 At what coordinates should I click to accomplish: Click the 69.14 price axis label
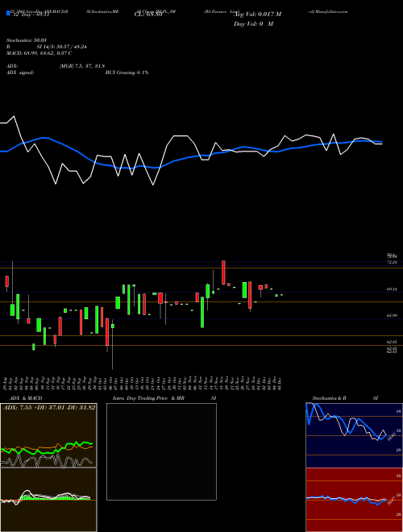(x=392, y=289)
